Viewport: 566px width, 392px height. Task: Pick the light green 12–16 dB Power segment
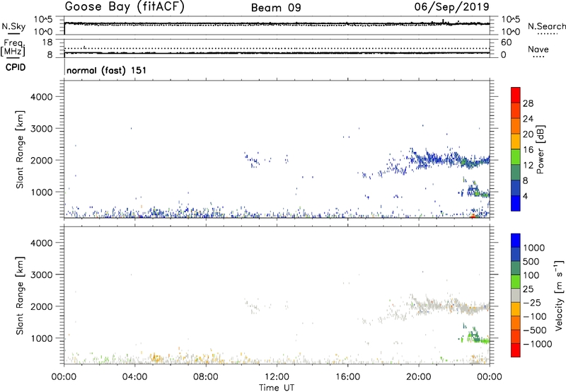coord(516,156)
